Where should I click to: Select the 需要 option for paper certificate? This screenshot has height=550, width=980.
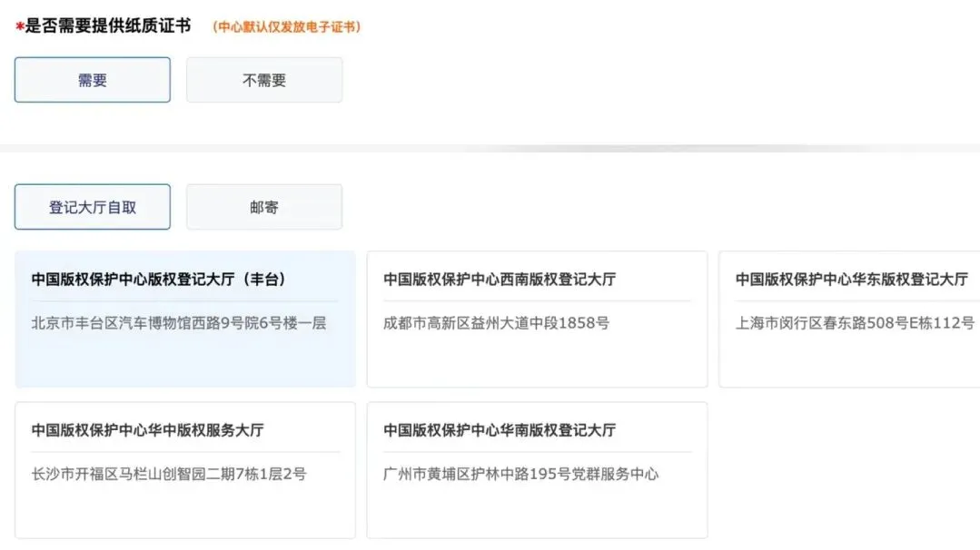(x=92, y=80)
